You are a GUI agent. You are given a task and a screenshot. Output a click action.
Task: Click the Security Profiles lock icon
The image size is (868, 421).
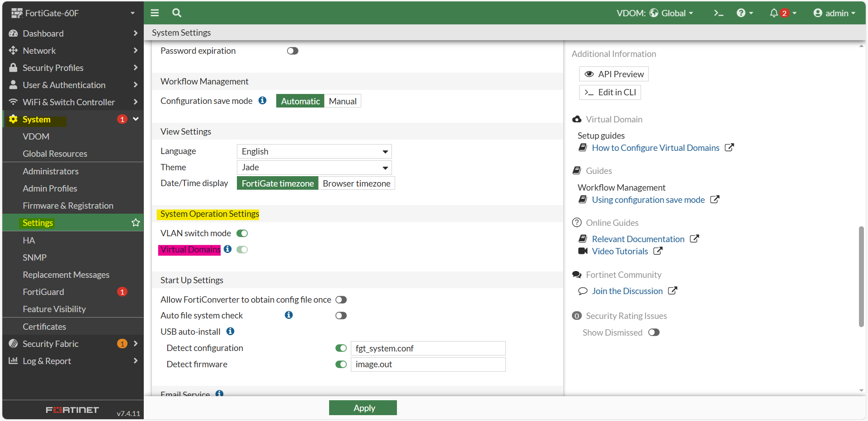[x=13, y=67]
